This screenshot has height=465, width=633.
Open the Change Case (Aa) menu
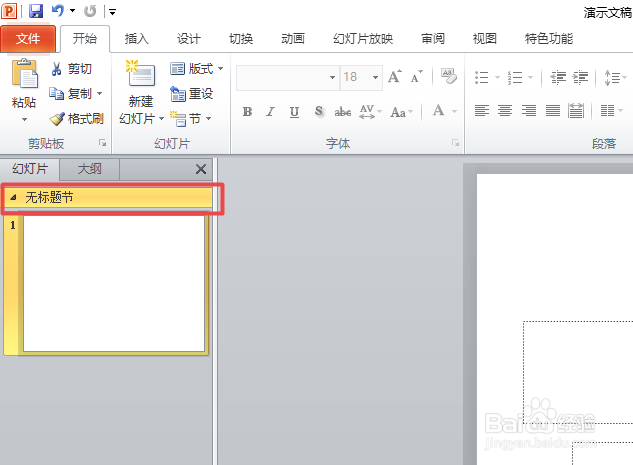pos(401,112)
